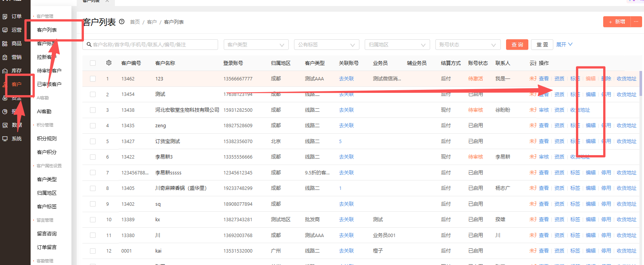
Task: Open 客户类型 settings in the submenu
Action: click(47, 179)
